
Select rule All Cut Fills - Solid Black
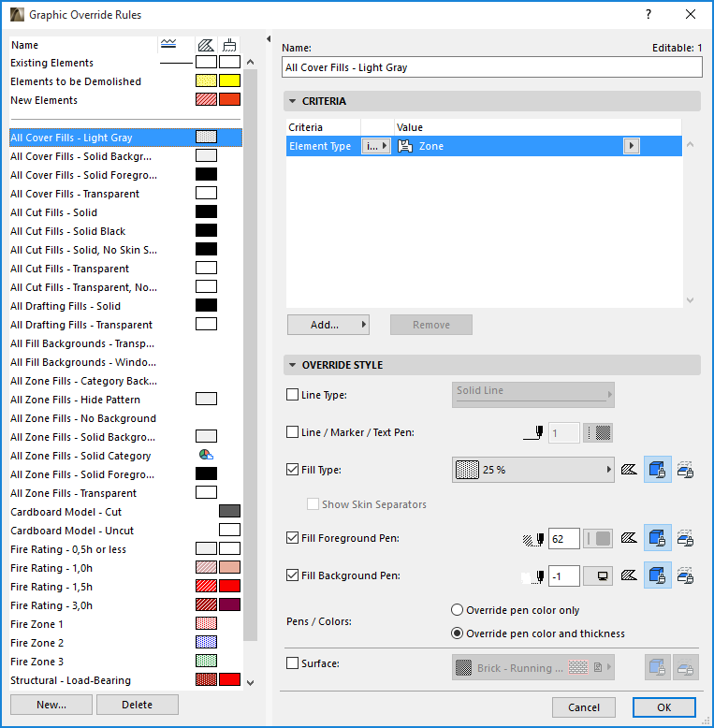click(125, 231)
